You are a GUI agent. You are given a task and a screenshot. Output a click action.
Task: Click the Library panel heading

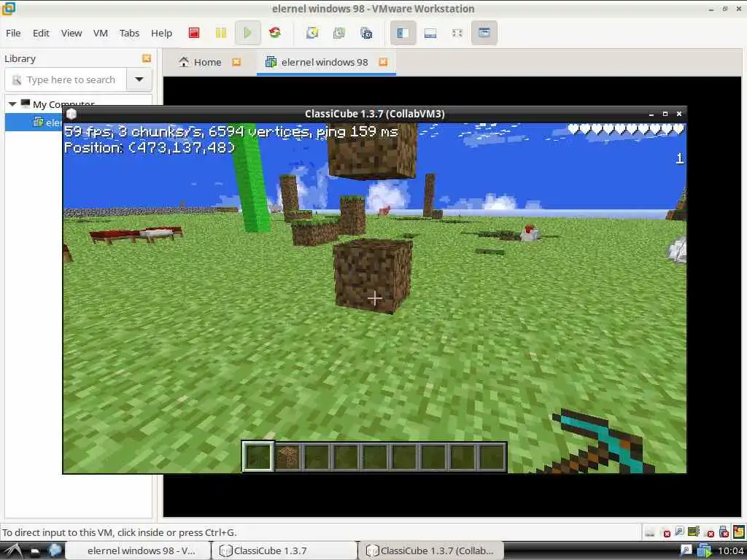click(x=20, y=58)
